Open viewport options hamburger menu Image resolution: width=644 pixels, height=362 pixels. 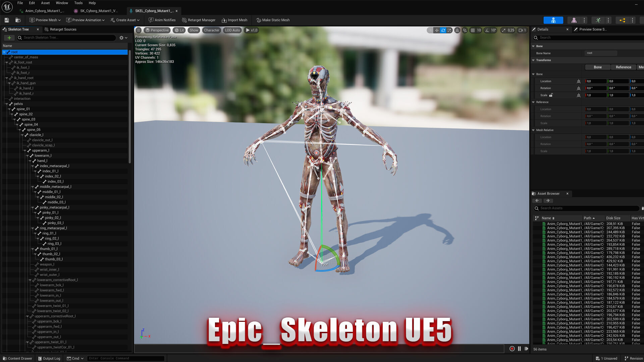point(139,30)
